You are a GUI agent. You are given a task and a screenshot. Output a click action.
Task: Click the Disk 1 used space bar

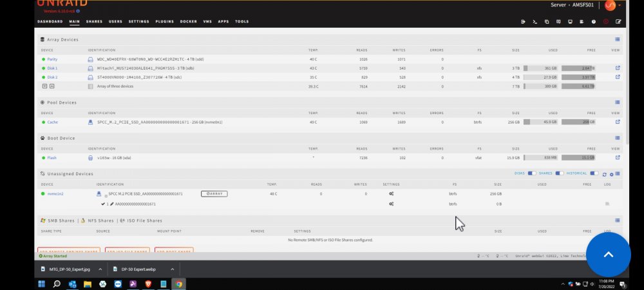pyautogui.click(x=540, y=68)
